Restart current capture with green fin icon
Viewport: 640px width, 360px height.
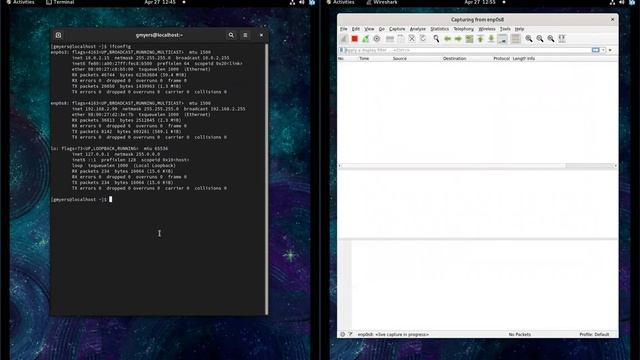click(366, 39)
